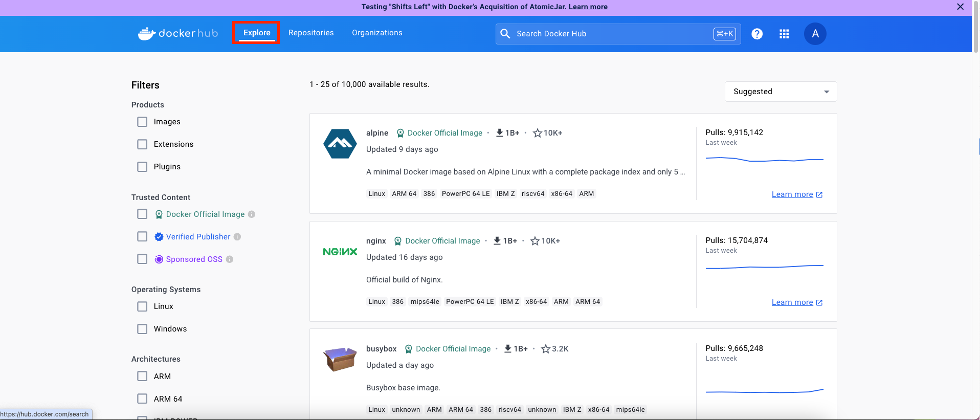Go to the Repositories tab
Image resolution: width=980 pixels, height=420 pixels.
click(311, 33)
